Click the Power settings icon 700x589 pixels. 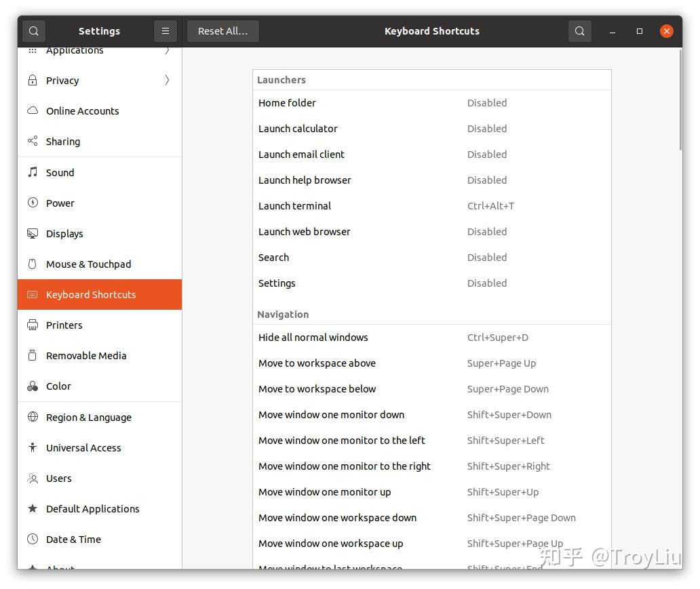(33, 203)
